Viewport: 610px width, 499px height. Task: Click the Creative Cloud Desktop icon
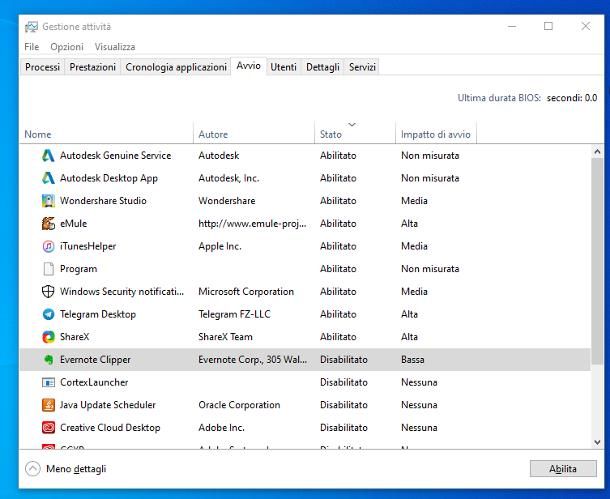coord(48,427)
